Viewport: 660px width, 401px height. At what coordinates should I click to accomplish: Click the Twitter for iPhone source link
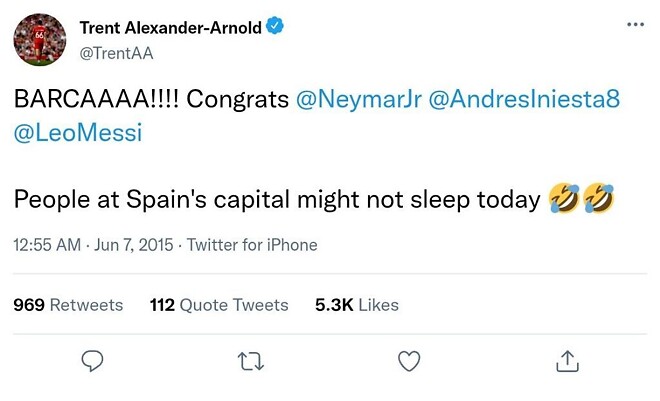pos(252,245)
